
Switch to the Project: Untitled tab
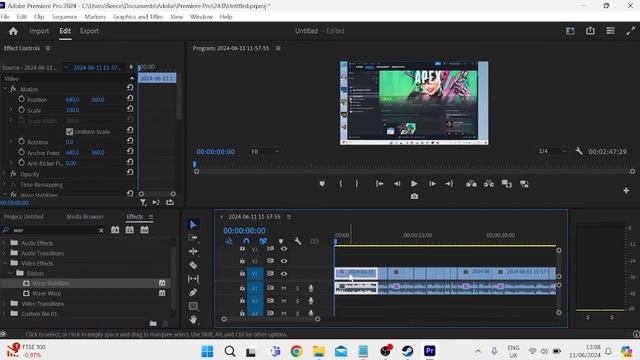point(24,217)
